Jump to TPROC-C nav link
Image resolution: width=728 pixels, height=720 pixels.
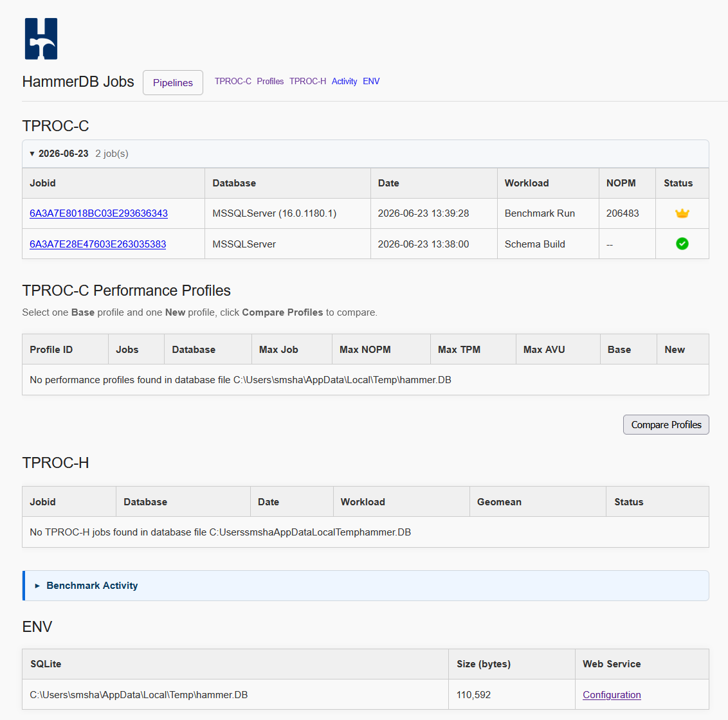(x=233, y=81)
